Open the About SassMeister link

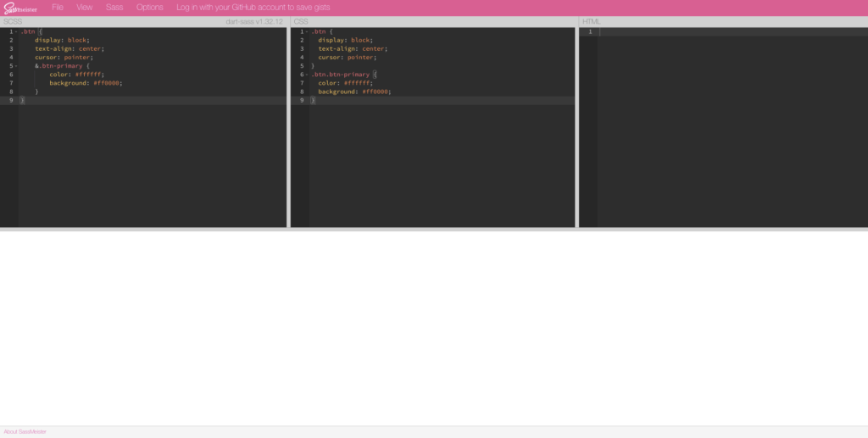point(25,431)
